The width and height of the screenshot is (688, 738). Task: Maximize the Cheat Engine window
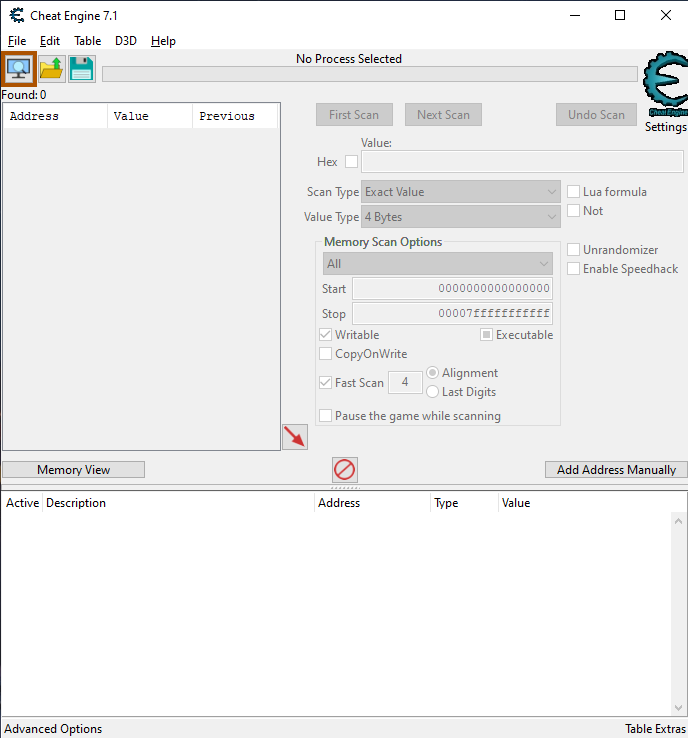click(x=620, y=16)
